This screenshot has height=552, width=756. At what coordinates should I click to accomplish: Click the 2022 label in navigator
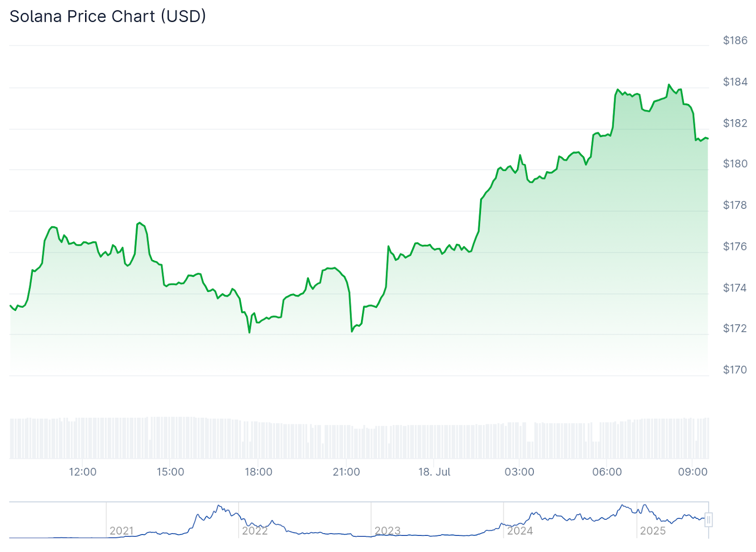(x=255, y=531)
